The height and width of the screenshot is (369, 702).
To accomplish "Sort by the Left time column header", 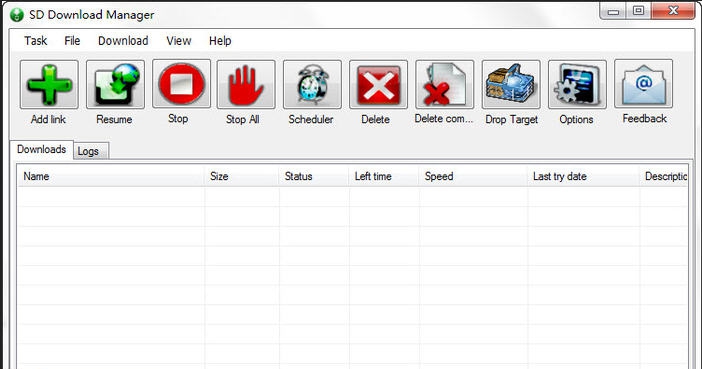I will pyautogui.click(x=384, y=176).
